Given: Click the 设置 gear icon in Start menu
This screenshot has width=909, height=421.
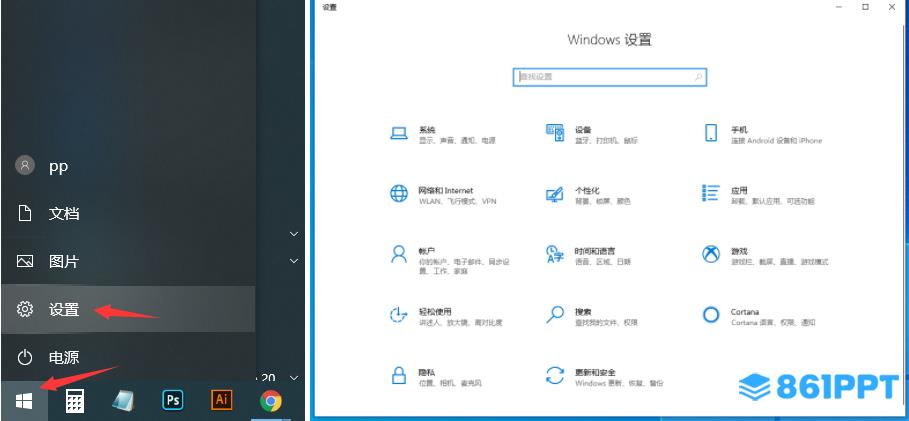Looking at the screenshot, I should [x=24, y=309].
